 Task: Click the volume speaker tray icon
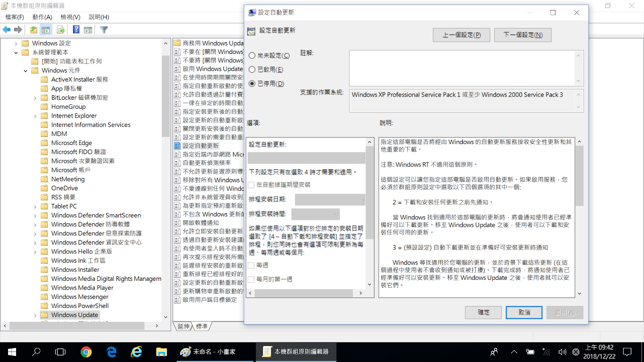(x=562, y=352)
